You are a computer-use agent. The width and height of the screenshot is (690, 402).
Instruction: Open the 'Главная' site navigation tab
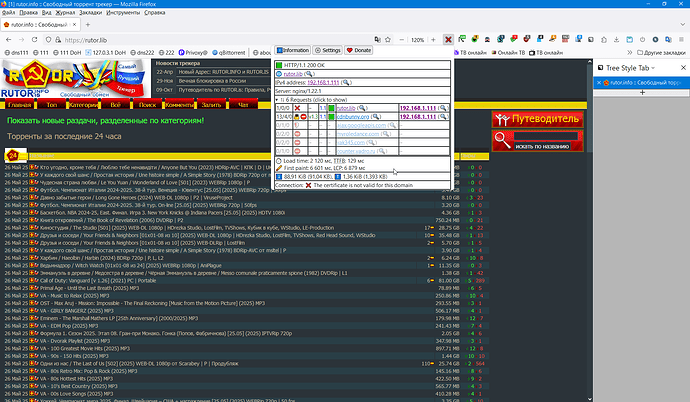[19, 105]
